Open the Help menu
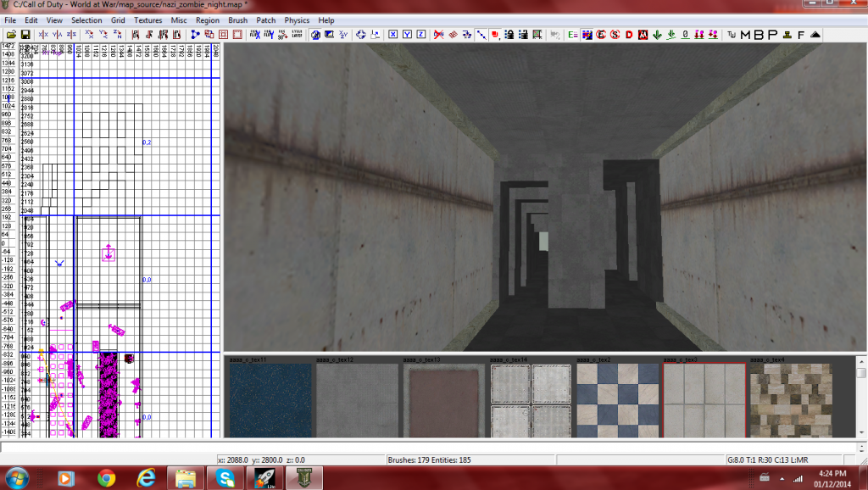 pos(326,20)
